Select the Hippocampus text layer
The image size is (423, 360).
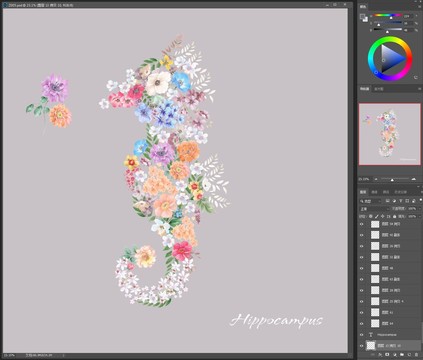pyautogui.click(x=391, y=334)
